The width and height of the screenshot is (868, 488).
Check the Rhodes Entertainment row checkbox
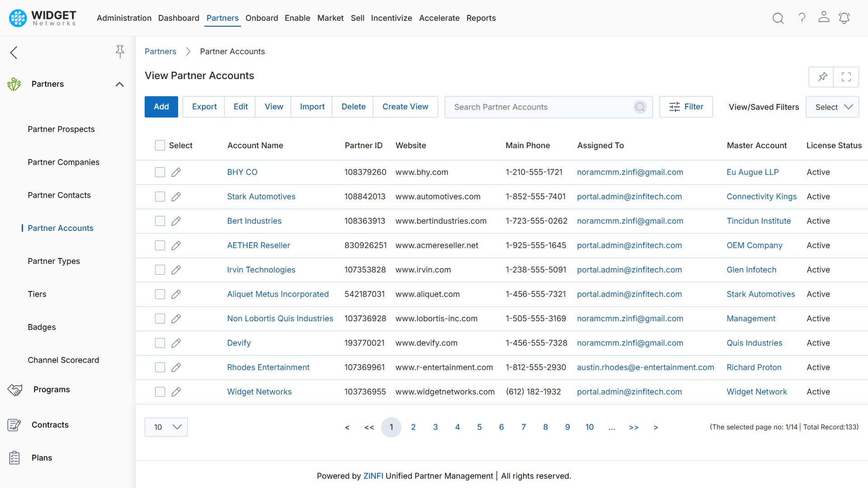coord(160,367)
